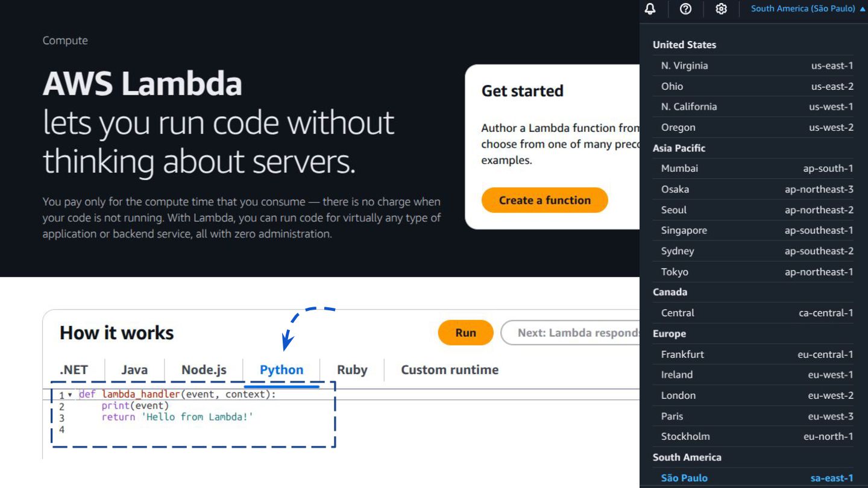Click the Europe region group header

(x=669, y=334)
